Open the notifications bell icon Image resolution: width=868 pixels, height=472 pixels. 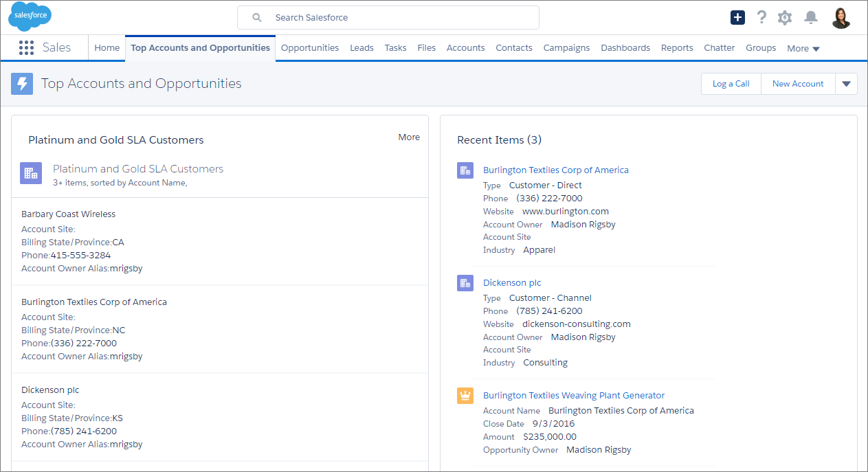click(811, 17)
